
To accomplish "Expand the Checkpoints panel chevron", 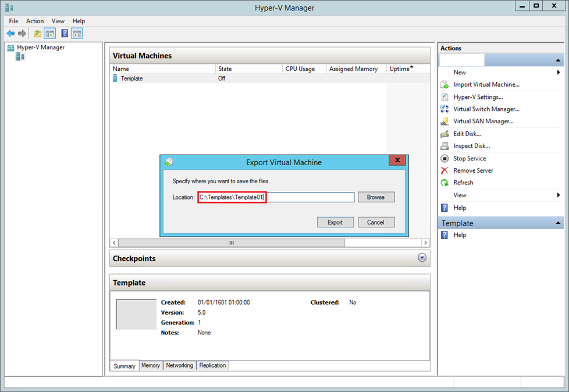I will click(x=422, y=258).
